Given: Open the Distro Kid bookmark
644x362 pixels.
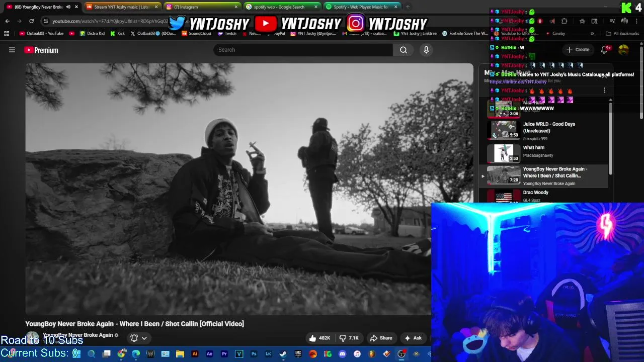Looking at the screenshot, I should coord(92,34).
